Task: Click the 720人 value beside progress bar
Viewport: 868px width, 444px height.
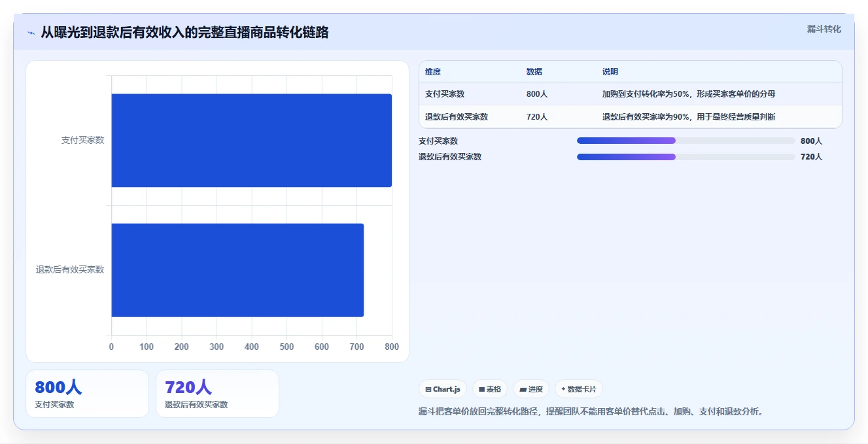Action: [811, 157]
